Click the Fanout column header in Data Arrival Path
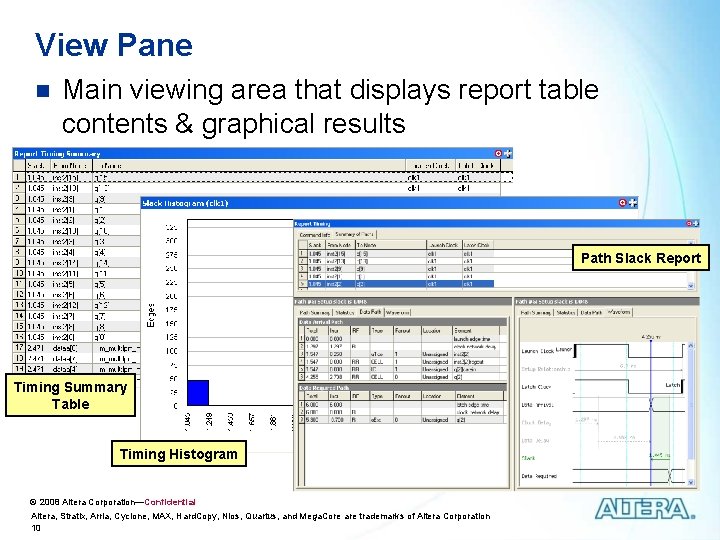 (x=407, y=331)
